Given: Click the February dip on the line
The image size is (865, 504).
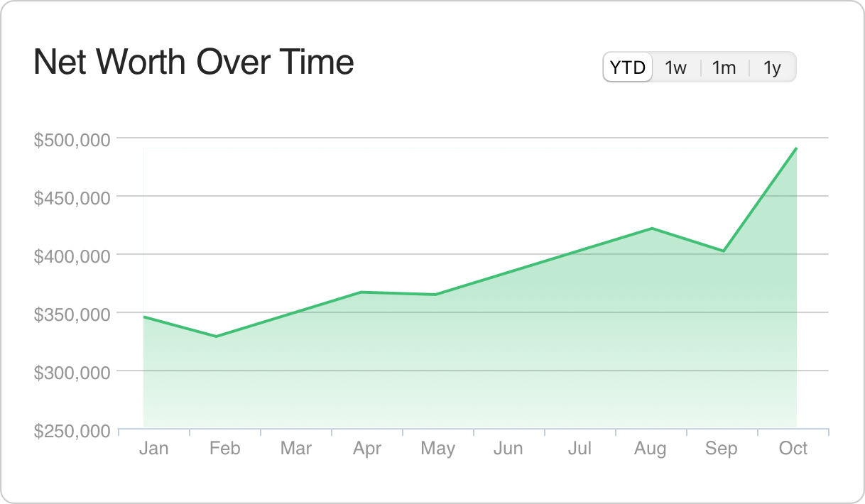Looking at the screenshot, I should point(215,336).
